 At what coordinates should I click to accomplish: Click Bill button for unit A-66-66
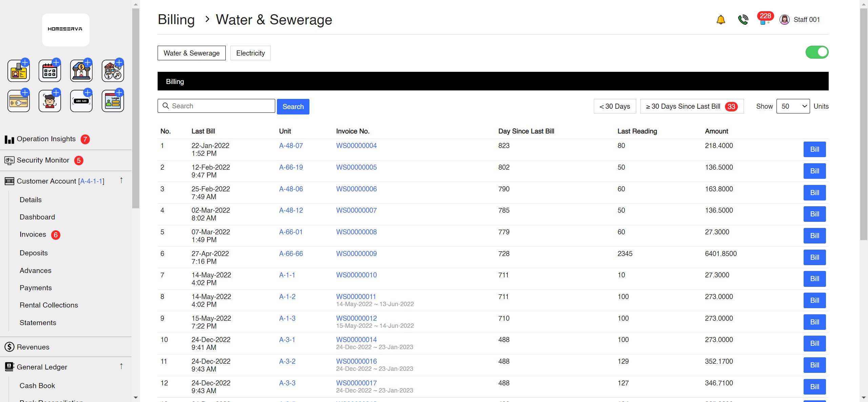(x=815, y=257)
